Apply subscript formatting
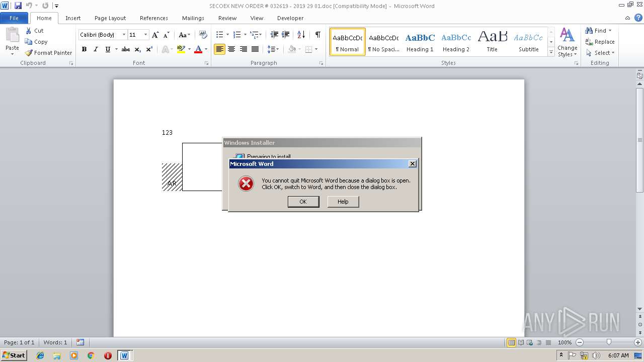The image size is (644, 362). pyautogui.click(x=138, y=49)
